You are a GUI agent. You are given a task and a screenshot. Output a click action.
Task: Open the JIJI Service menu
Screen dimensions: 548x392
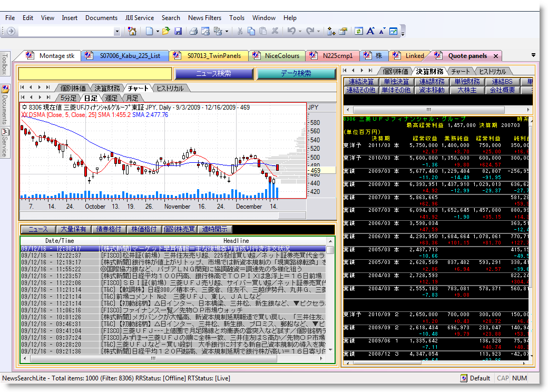pyautogui.click(x=140, y=17)
